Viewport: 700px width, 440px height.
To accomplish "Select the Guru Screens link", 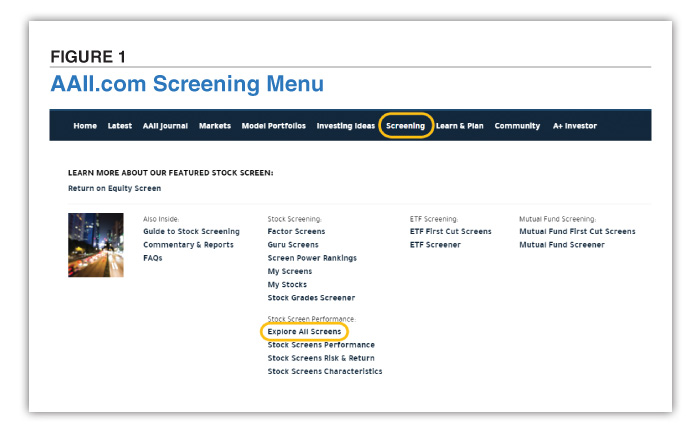I will tap(293, 245).
